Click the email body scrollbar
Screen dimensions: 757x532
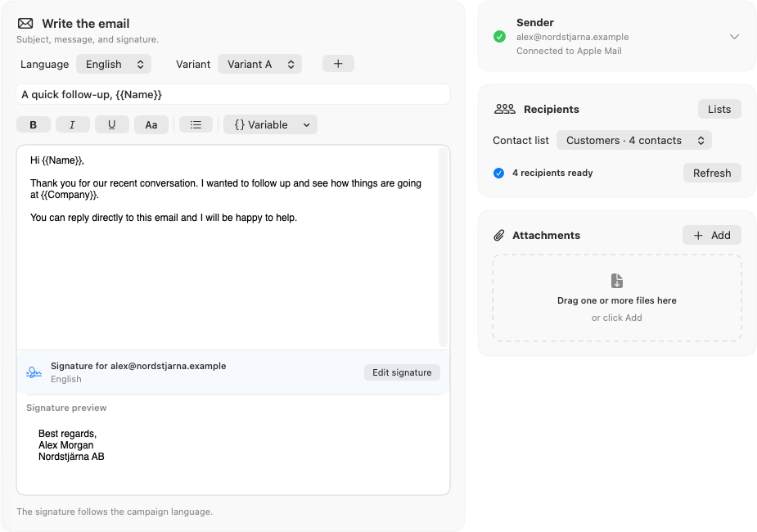[x=443, y=247]
